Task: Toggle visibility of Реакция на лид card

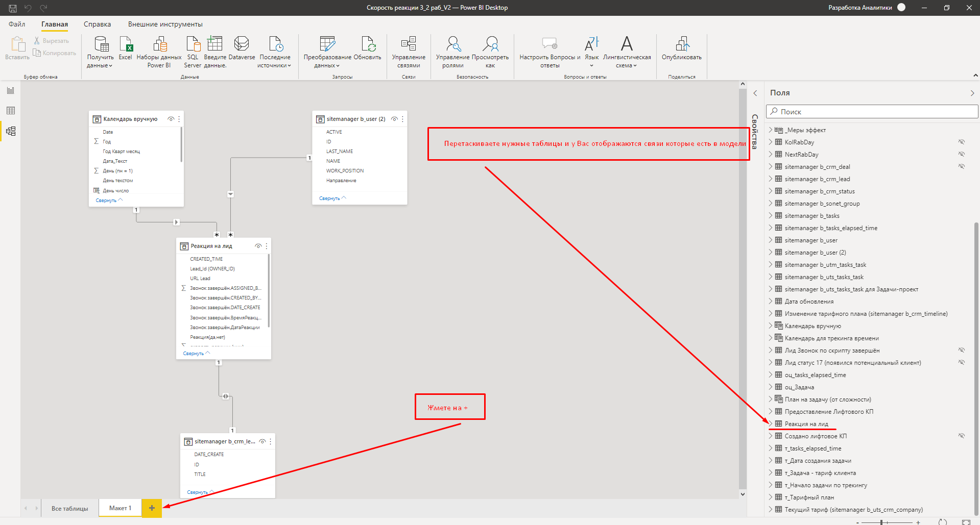Action: [x=258, y=246]
